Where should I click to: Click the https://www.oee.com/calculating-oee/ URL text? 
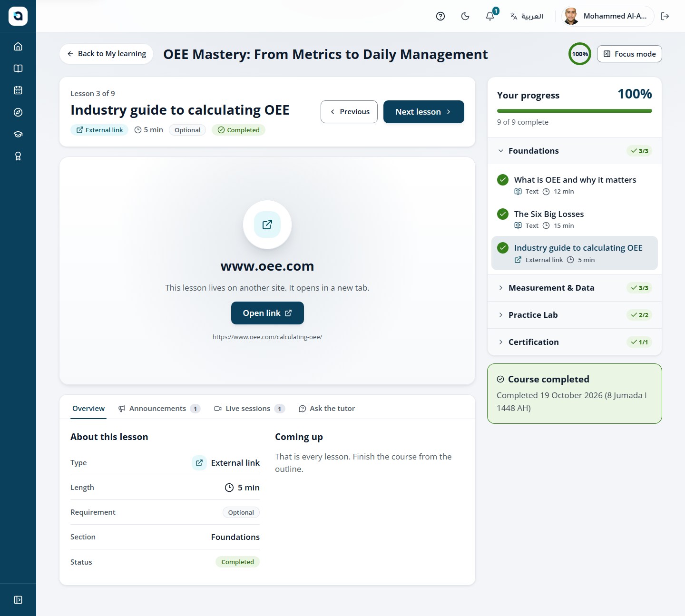pyautogui.click(x=267, y=337)
